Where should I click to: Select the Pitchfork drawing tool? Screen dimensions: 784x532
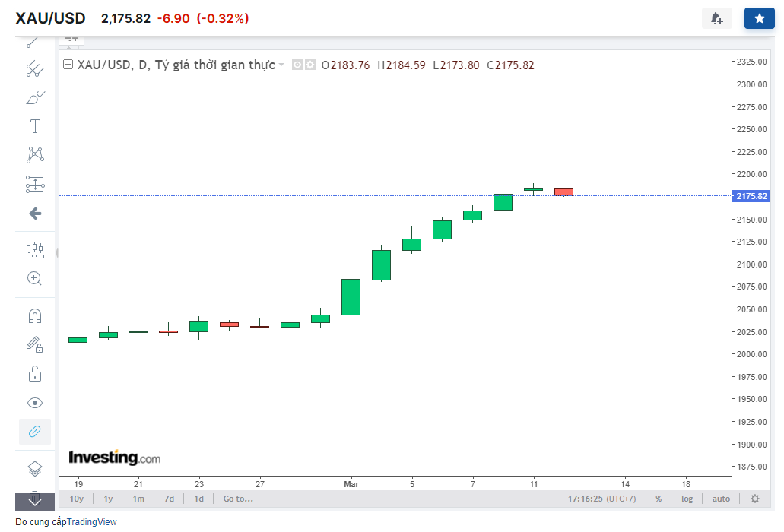click(35, 69)
